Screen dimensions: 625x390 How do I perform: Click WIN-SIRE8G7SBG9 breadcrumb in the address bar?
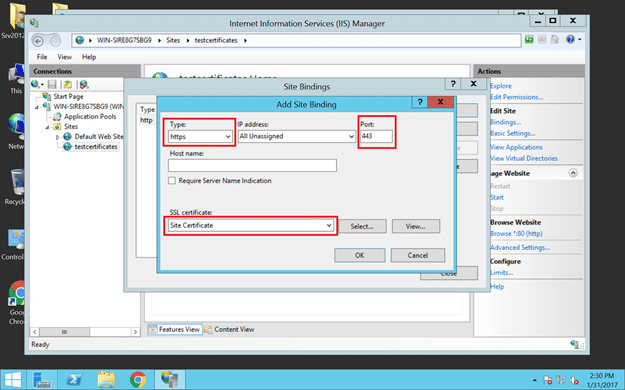click(124, 40)
